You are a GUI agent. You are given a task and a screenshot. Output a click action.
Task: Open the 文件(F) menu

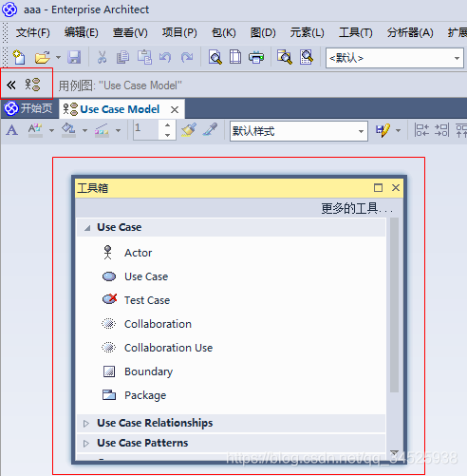[x=33, y=32]
